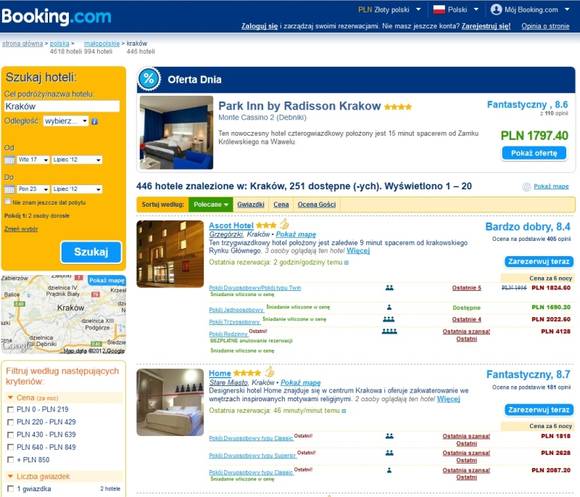Click single-person icon for Pokój Jednoosobowy
The width and height of the screenshot is (580, 497).
pyautogui.click(x=389, y=307)
